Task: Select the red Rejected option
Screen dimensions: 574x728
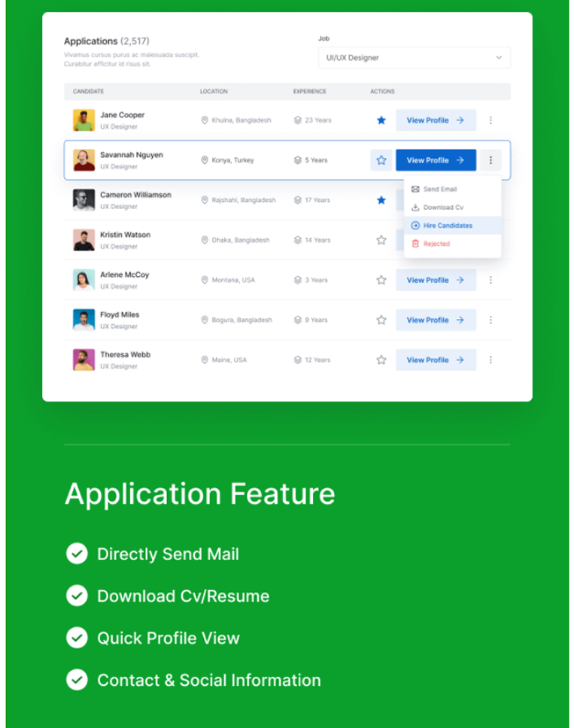Action: (x=436, y=244)
